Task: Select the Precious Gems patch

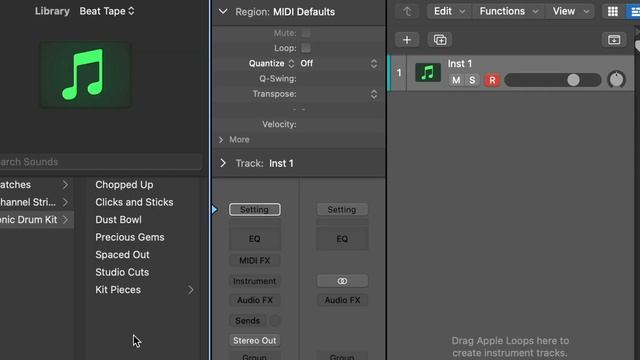Action: pos(129,237)
